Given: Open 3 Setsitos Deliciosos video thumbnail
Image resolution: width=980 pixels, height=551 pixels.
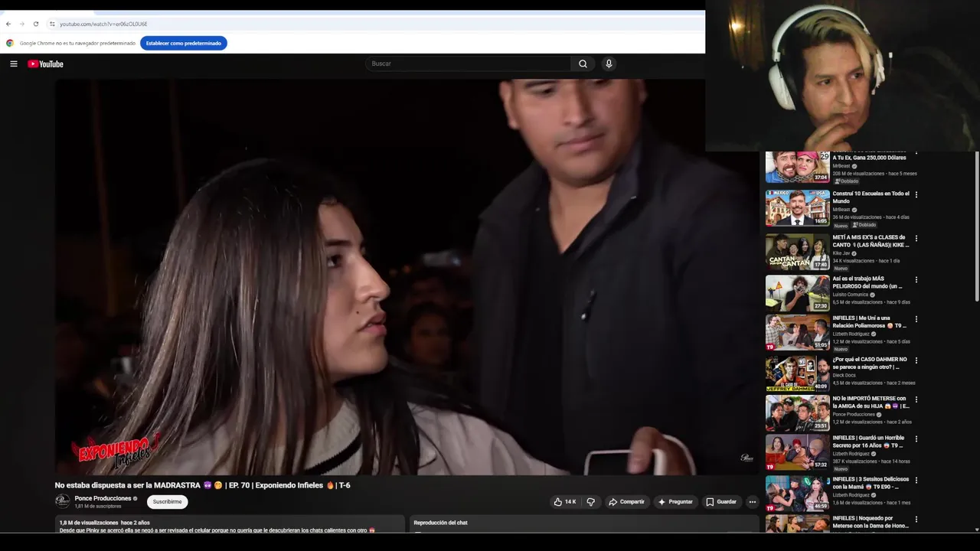Looking at the screenshot, I should pos(797,494).
